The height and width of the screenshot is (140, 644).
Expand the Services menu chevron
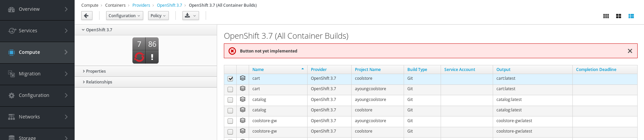tap(66, 31)
